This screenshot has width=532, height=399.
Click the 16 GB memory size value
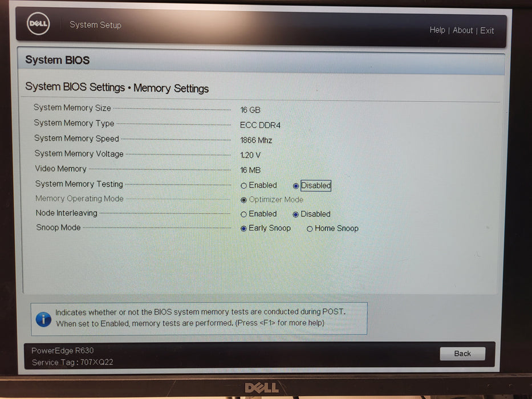250,110
